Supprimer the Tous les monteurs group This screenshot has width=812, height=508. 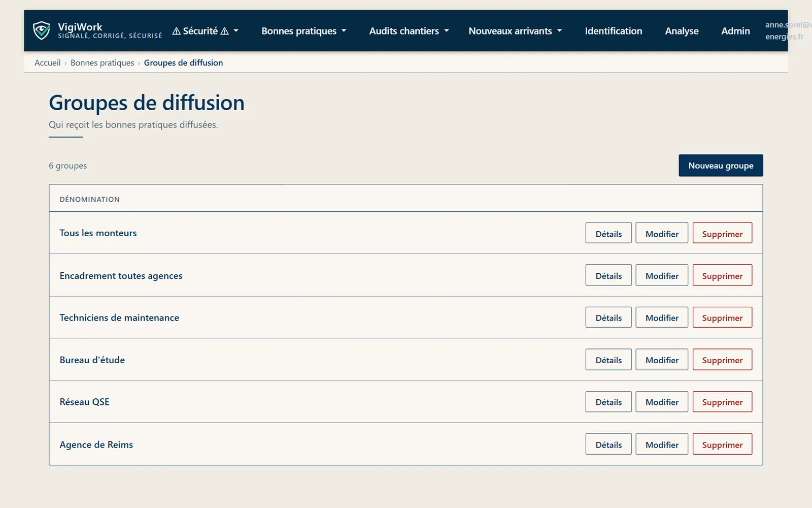(722, 233)
